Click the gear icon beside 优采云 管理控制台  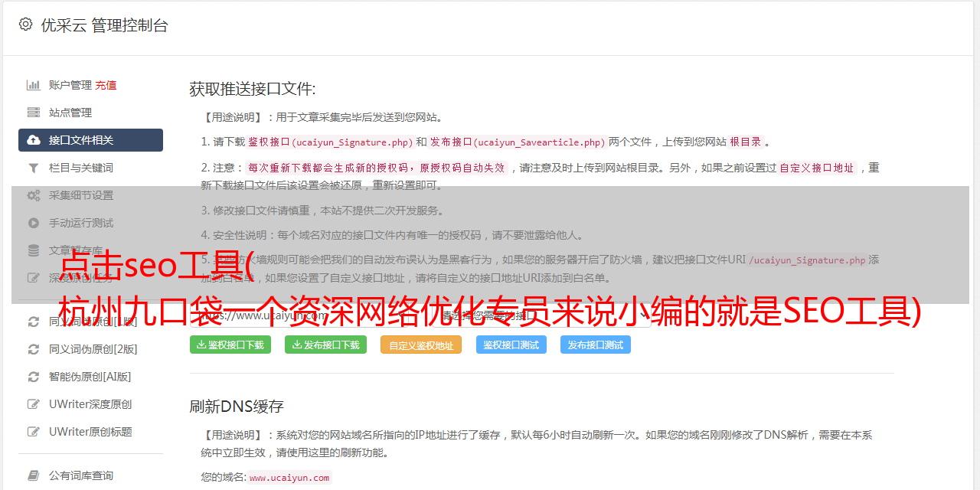[25, 24]
